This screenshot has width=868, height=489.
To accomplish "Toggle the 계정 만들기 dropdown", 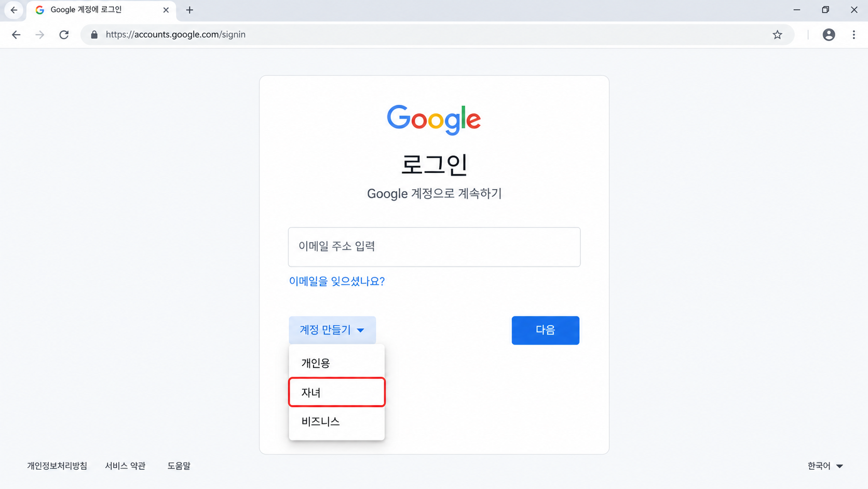I will pos(332,330).
